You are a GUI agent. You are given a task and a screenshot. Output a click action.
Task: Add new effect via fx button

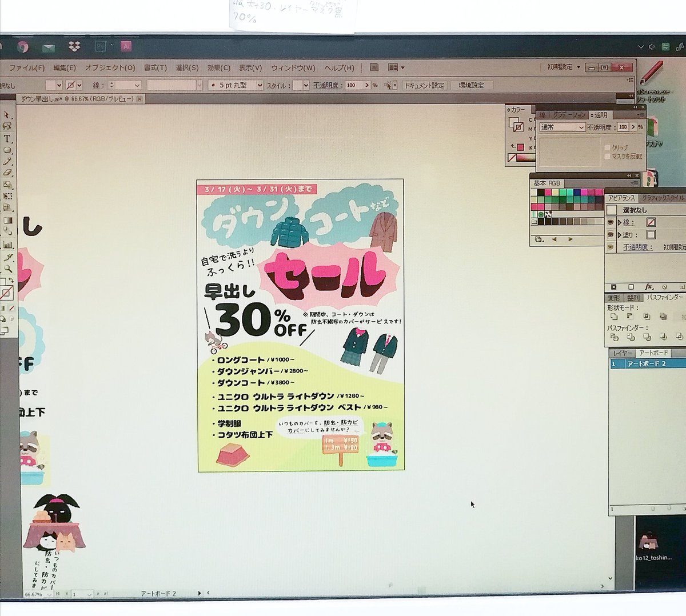pos(649,287)
